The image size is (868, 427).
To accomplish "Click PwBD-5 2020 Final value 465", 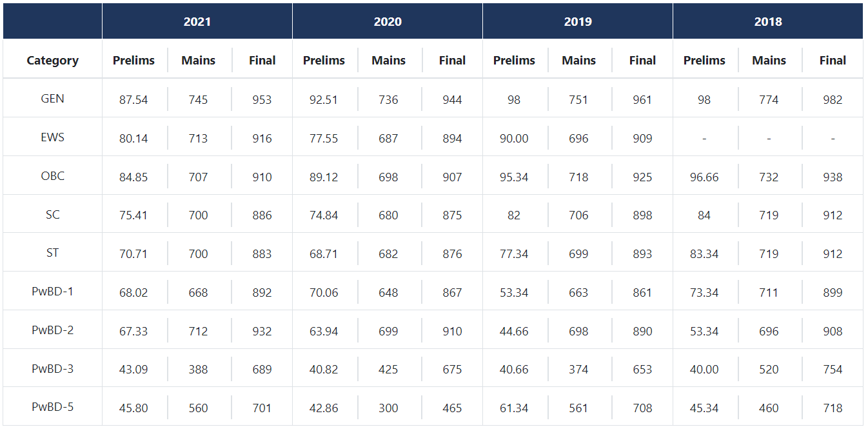I will (x=452, y=408).
